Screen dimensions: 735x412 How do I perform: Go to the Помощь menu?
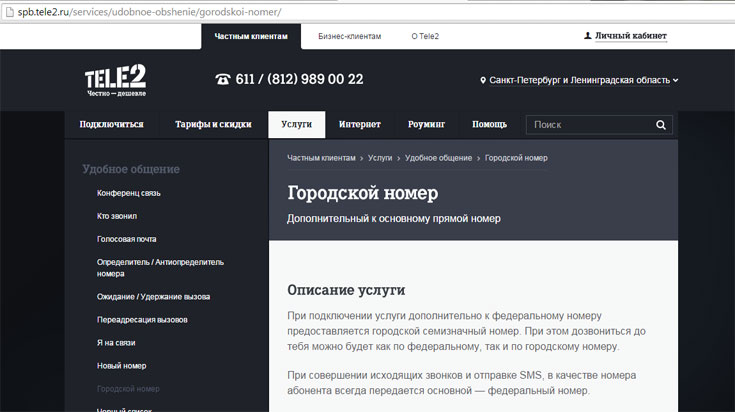coord(489,125)
